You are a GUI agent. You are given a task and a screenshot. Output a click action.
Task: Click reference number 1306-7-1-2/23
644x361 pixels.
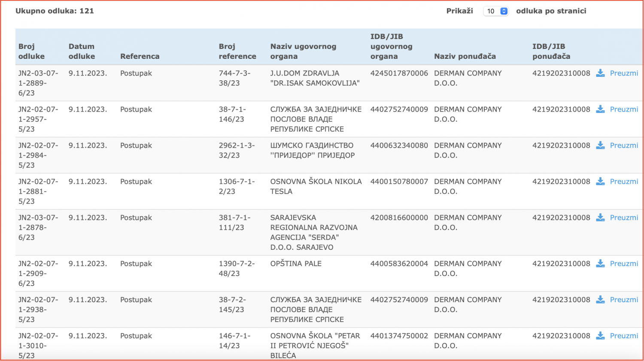click(237, 186)
